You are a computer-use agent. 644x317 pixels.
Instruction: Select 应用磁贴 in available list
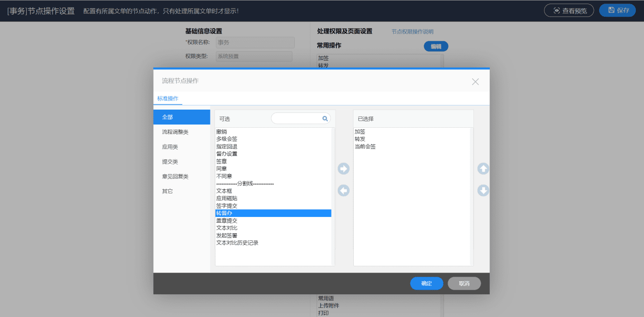[x=273, y=198]
